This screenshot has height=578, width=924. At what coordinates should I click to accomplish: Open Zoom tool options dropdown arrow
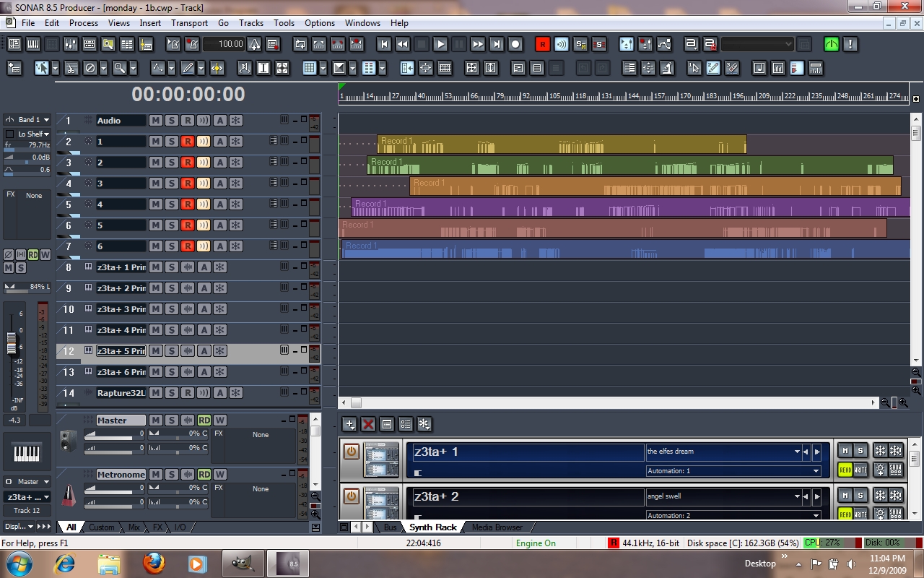coord(134,68)
